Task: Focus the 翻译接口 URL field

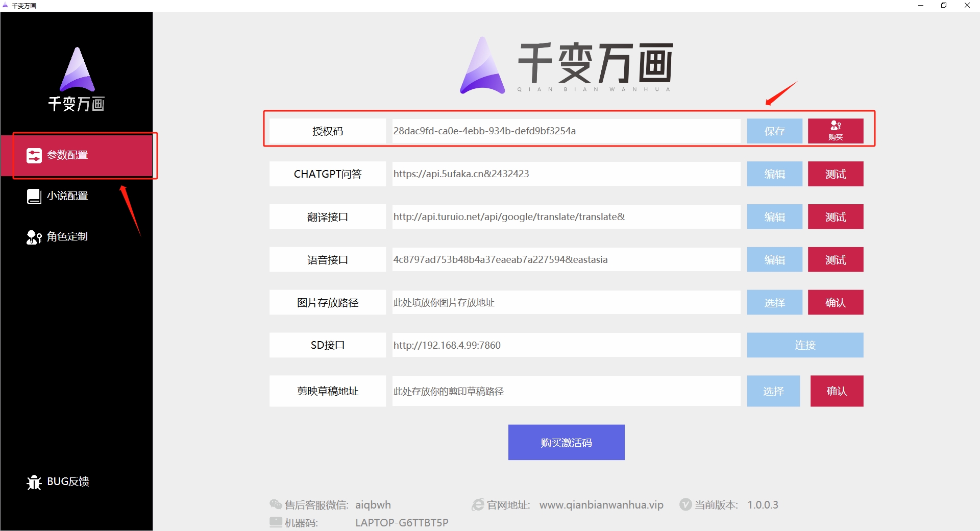Action: click(x=566, y=217)
